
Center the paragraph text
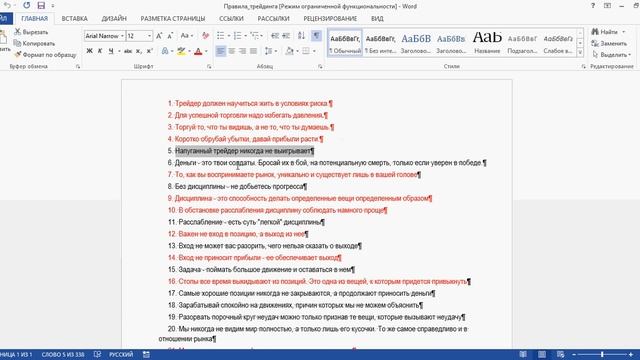pos(232,51)
